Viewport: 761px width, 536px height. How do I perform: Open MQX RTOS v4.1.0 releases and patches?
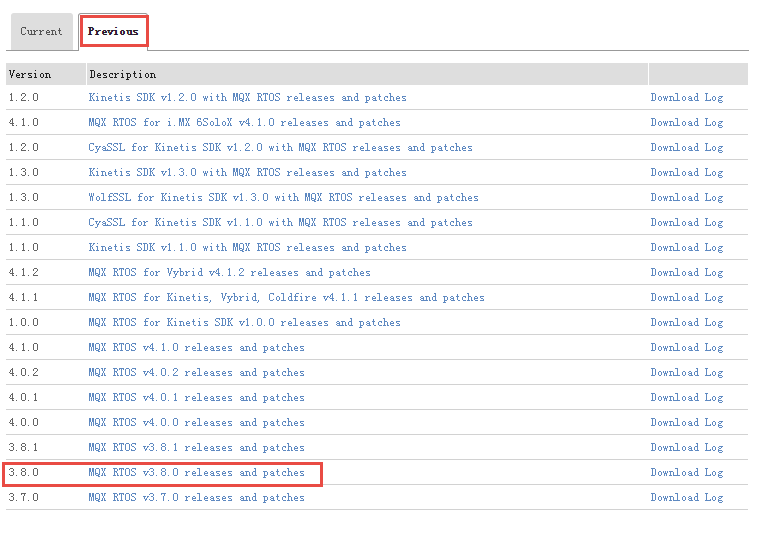tap(196, 348)
